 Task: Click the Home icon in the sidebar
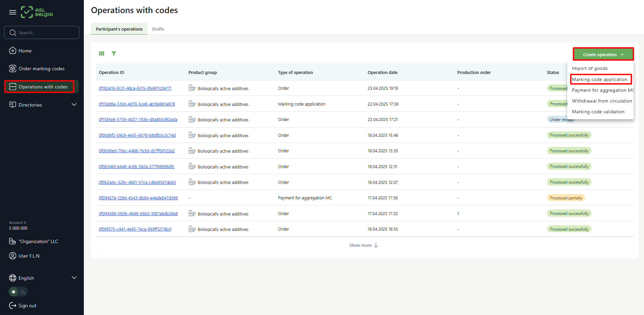click(12, 50)
